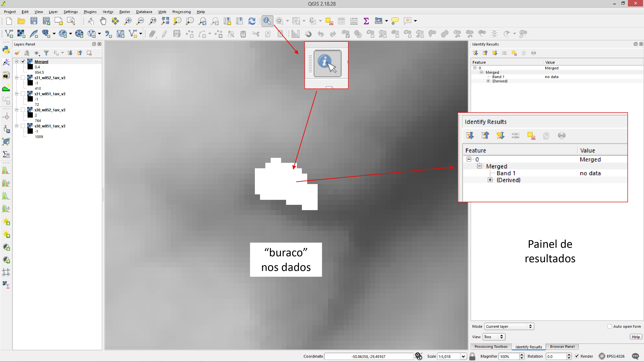The width and height of the screenshot is (644, 362).
Task: Open the View Tree dropdown
Action: click(x=494, y=337)
